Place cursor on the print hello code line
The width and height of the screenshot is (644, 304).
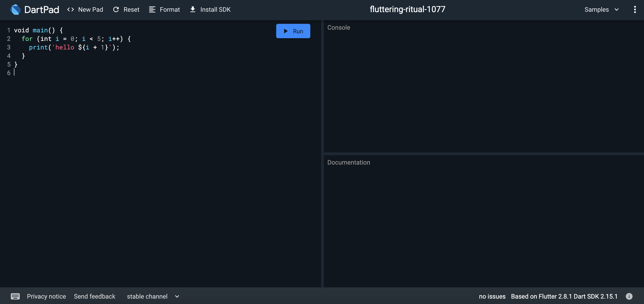tap(74, 47)
